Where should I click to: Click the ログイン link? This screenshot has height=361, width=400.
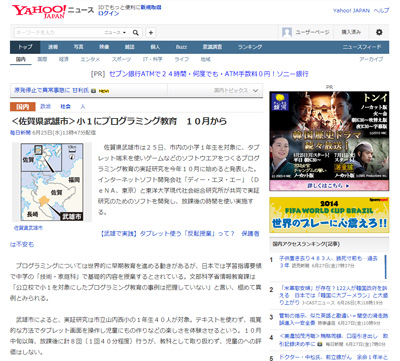[x=108, y=13]
